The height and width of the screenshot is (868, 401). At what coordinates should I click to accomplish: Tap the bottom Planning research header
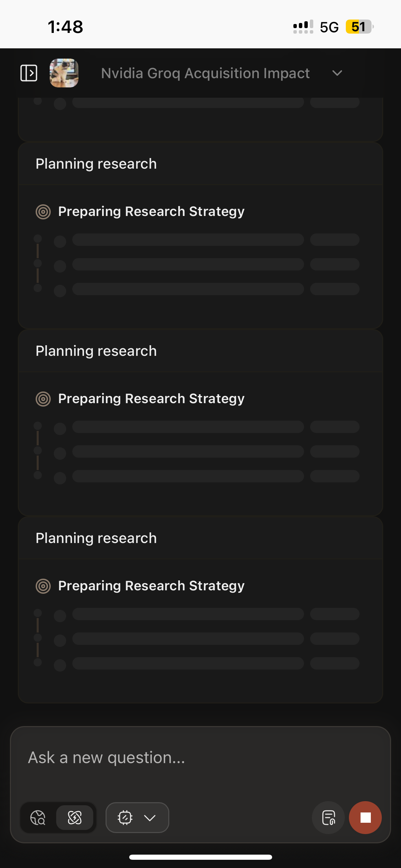[96, 538]
